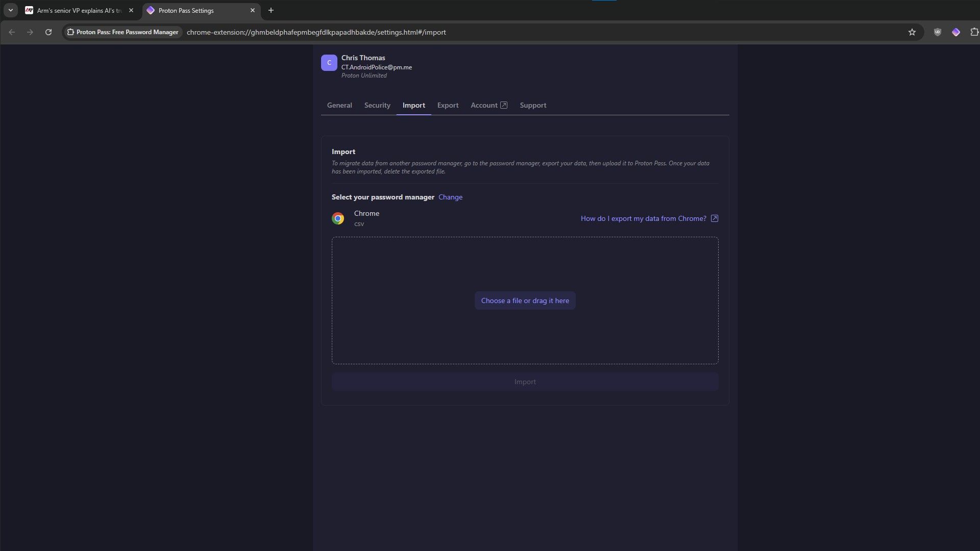Click the Chrome browser icon in import
Screen dimensions: 980x551
(338, 217)
